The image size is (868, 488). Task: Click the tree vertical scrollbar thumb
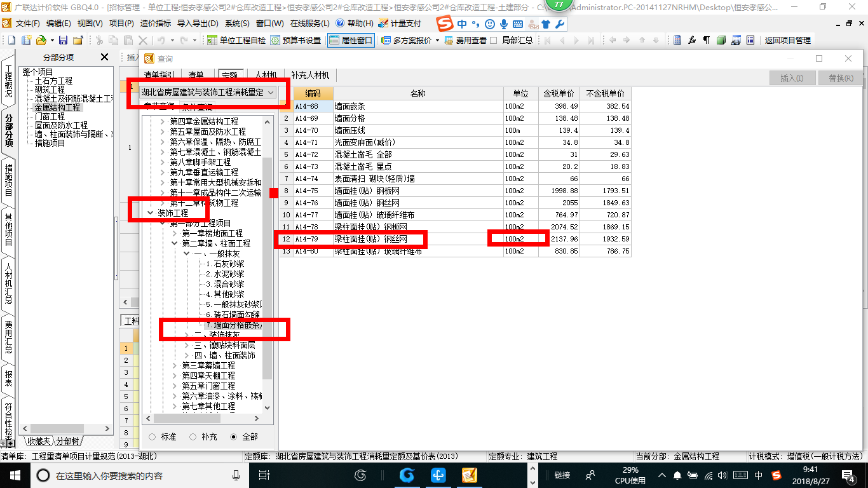point(268,268)
